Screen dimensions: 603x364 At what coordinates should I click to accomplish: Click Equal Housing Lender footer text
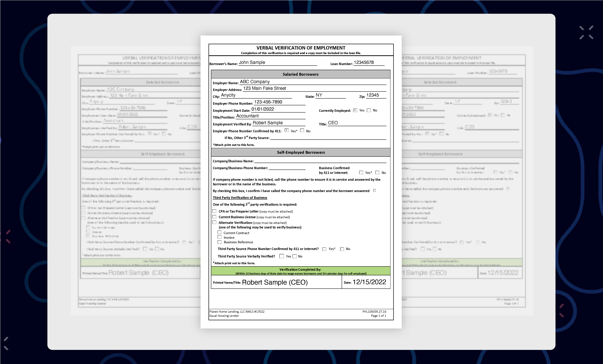224,316
